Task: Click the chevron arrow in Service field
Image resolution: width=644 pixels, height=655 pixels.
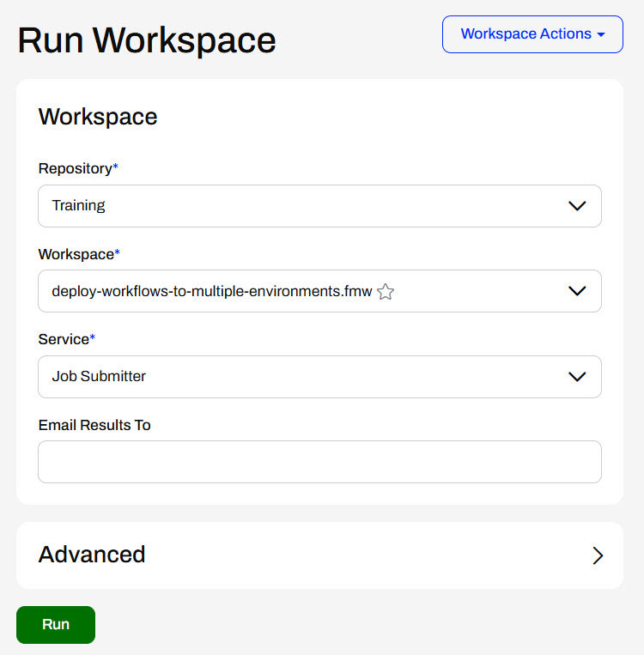Action: tap(577, 376)
